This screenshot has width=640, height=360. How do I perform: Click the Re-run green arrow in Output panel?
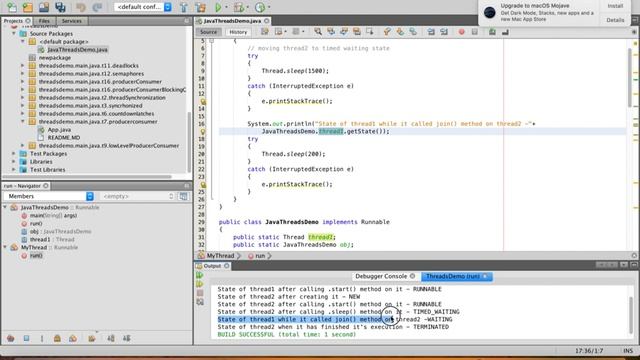[x=200, y=276]
